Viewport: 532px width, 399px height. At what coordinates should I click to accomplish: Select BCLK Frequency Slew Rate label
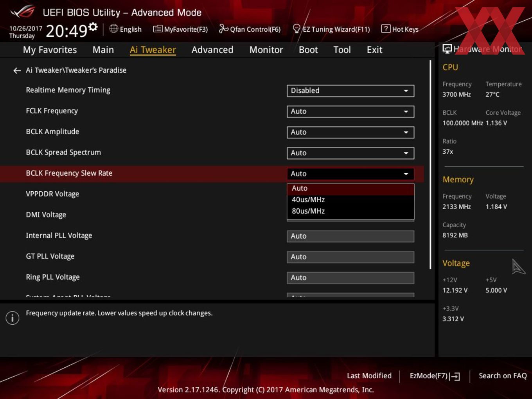(69, 173)
